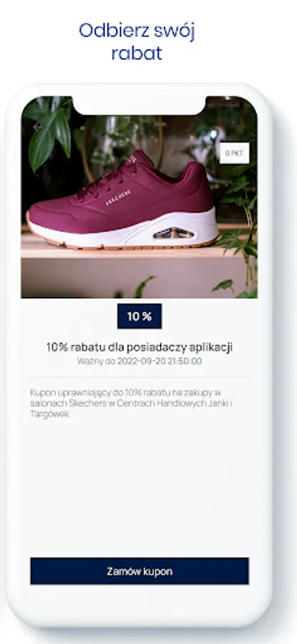Click the 'Ważny do 2022-09-20' expiry line

(140, 361)
